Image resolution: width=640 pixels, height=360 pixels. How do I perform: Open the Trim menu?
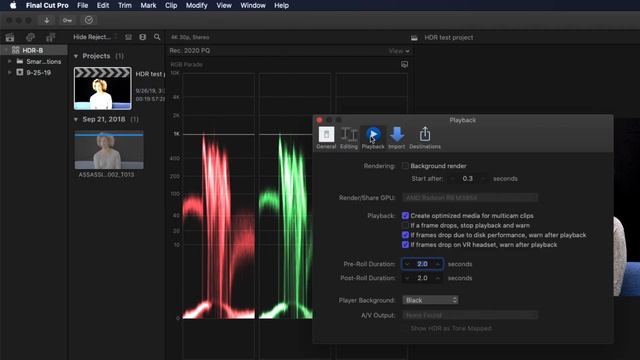(x=124, y=5)
